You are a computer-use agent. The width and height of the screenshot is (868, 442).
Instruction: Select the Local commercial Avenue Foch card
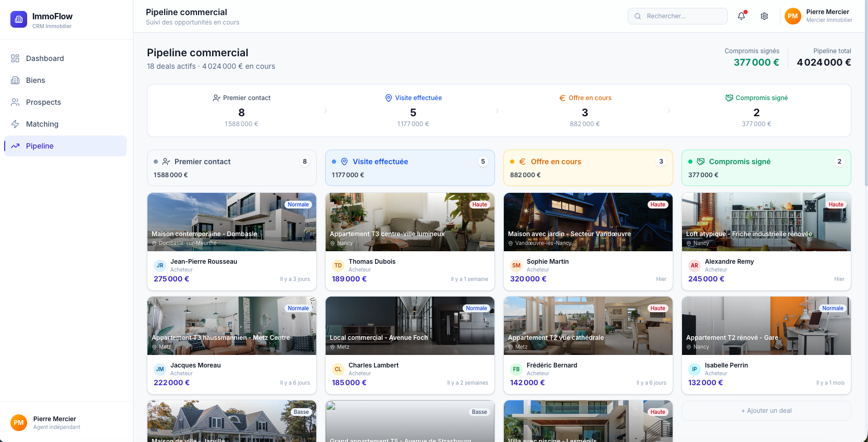pyautogui.click(x=410, y=345)
